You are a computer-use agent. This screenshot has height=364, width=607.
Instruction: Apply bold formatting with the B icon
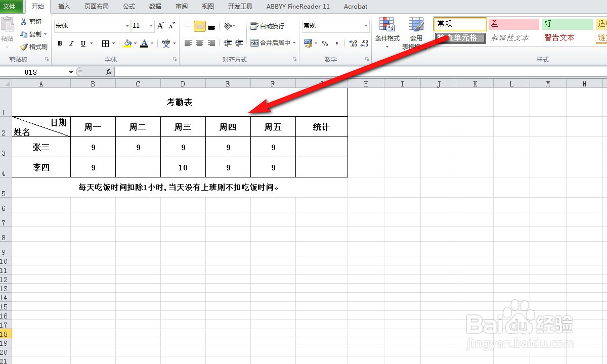pyautogui.click(x=60, y=43)
